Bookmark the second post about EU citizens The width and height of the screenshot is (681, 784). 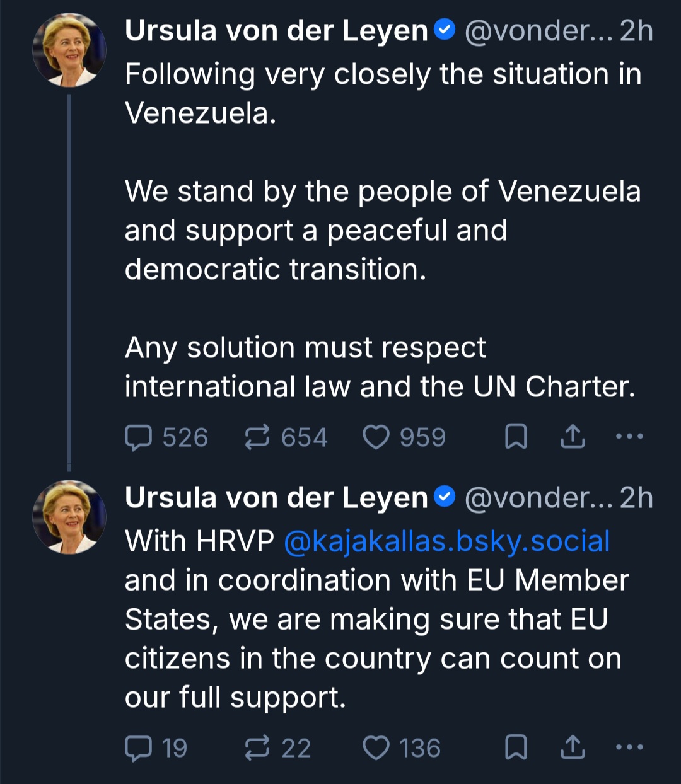[516, 748]
